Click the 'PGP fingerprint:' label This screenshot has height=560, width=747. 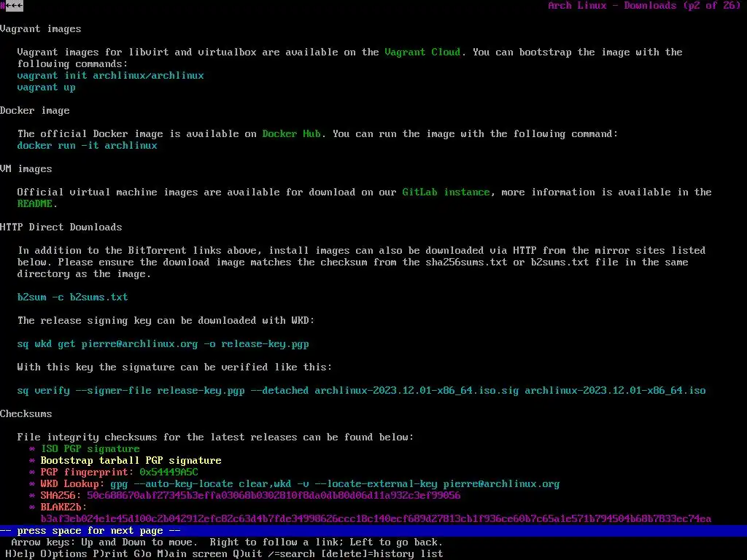(x=88, y=472)
